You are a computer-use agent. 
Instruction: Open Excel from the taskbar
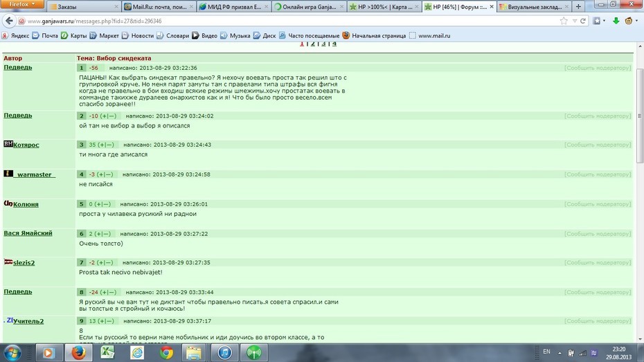[107, 353]
